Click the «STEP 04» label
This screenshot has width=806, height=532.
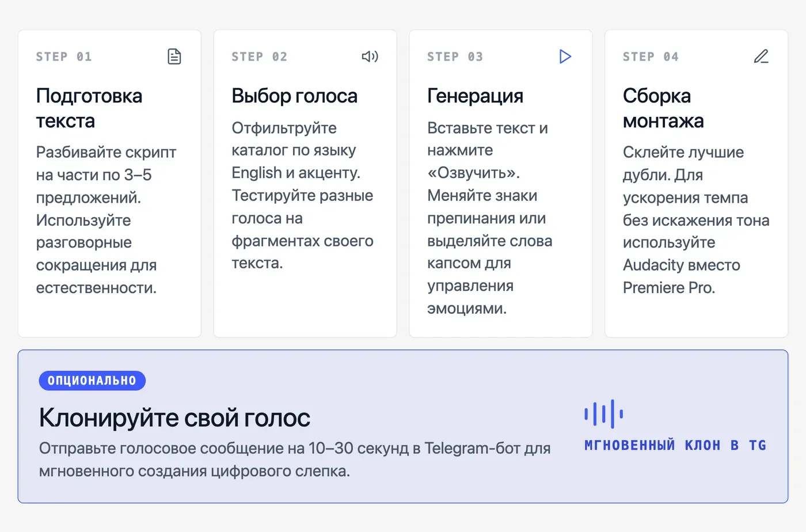pos(651,56)
